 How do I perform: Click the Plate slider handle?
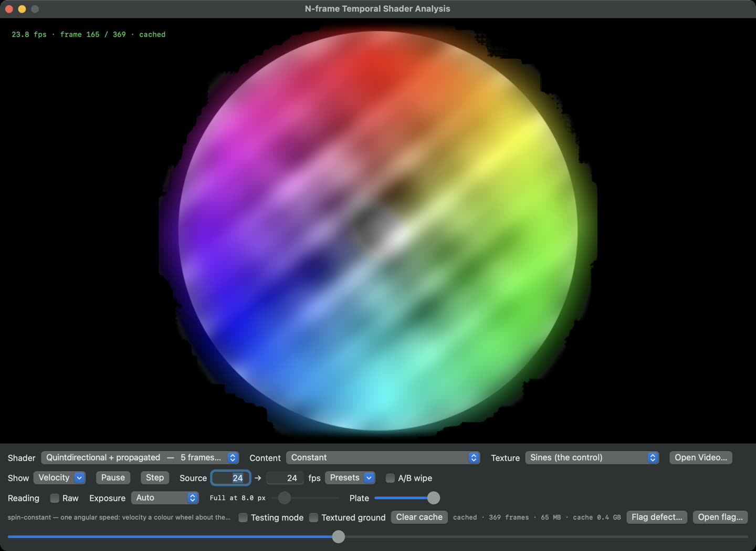(x=434, y=498)
